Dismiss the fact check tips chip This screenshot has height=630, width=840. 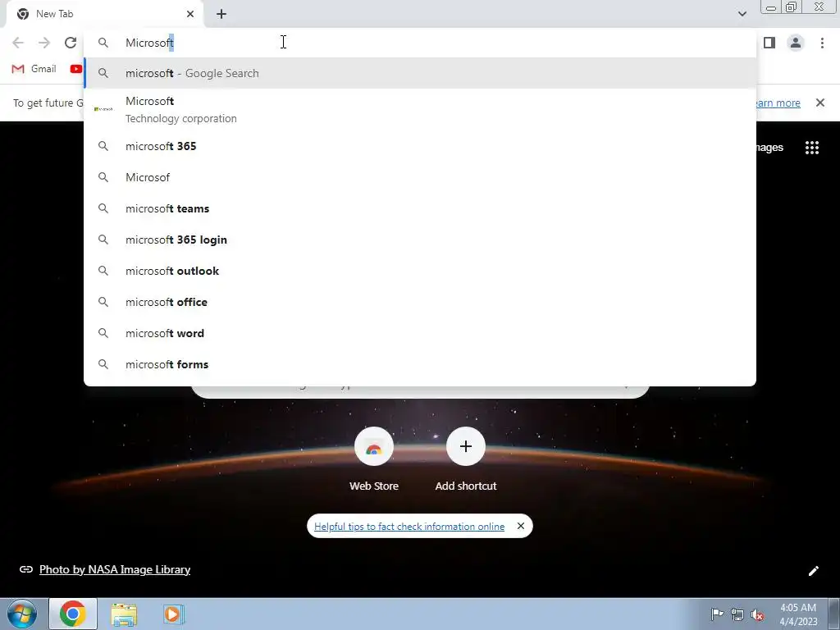pos(520,526)
